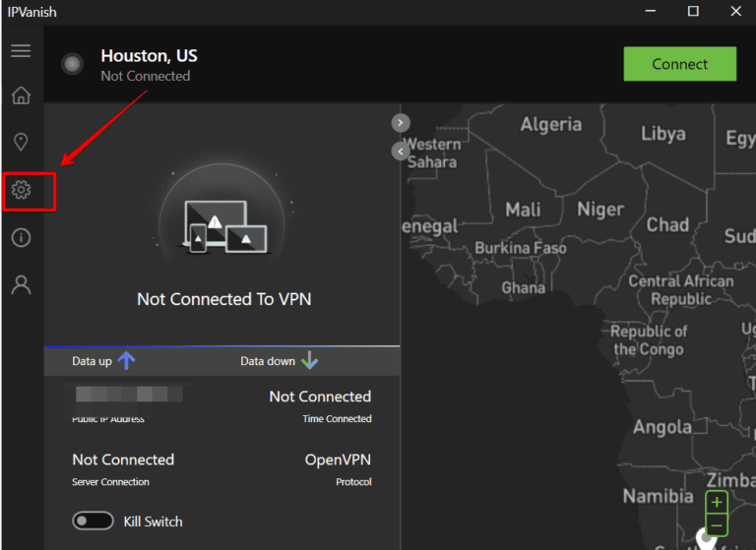Click the Data down arrow
This screenshot has height=550, width=756.
pos(309,361)
